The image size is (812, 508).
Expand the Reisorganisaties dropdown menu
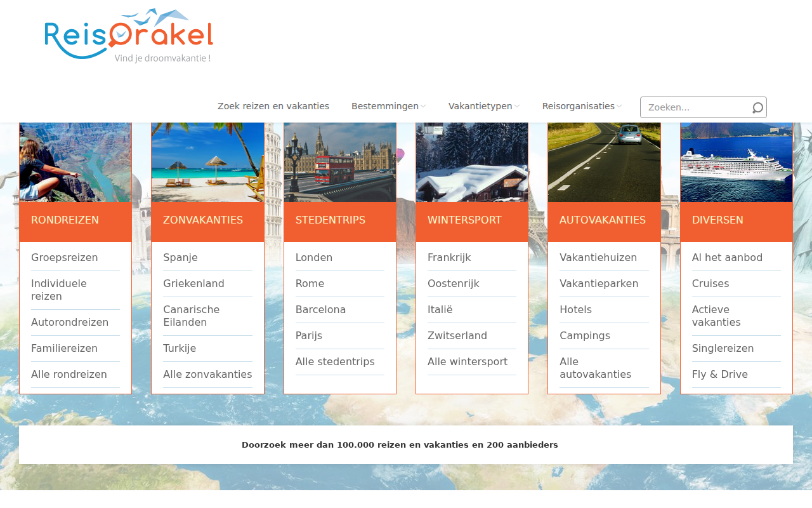(582, 106)
